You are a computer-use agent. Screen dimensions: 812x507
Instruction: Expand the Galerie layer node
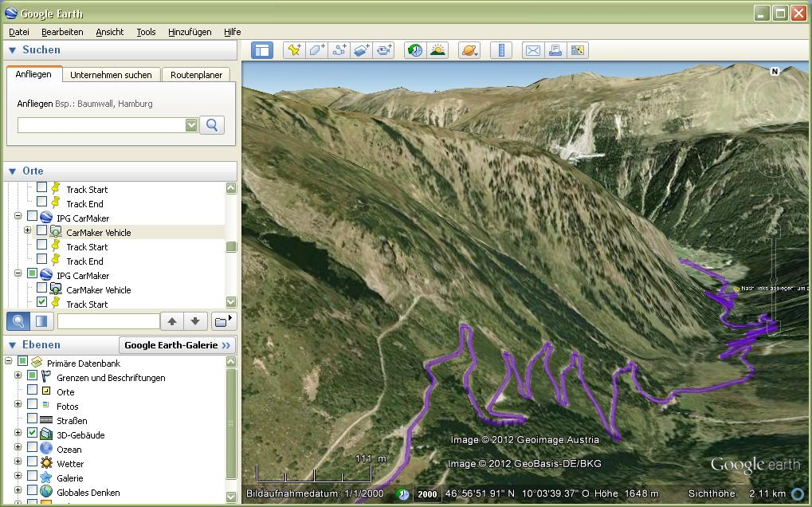(18, 475)
